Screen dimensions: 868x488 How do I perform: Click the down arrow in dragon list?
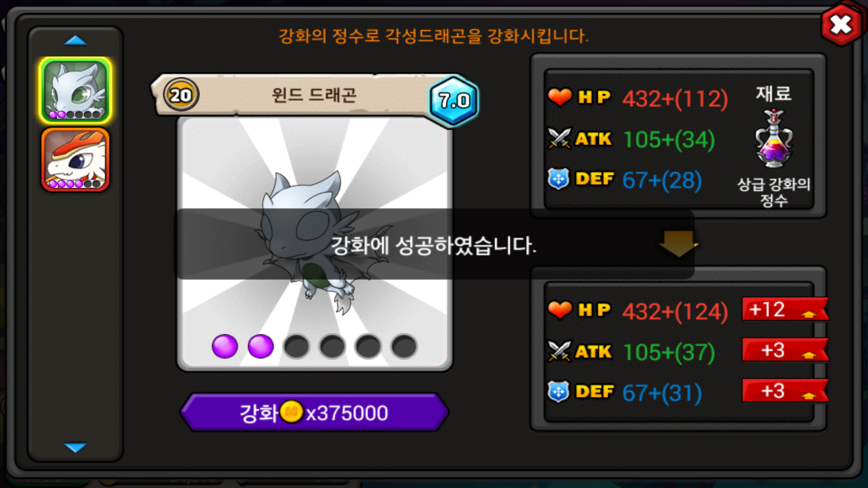pos(75,447)
